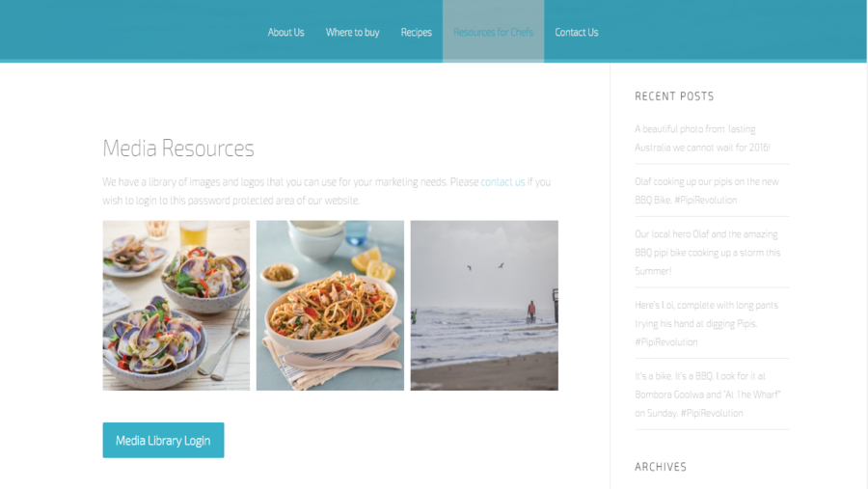868x489 pixels.
Task: Open the Recipes navigation link
Action: click(416, 32)
